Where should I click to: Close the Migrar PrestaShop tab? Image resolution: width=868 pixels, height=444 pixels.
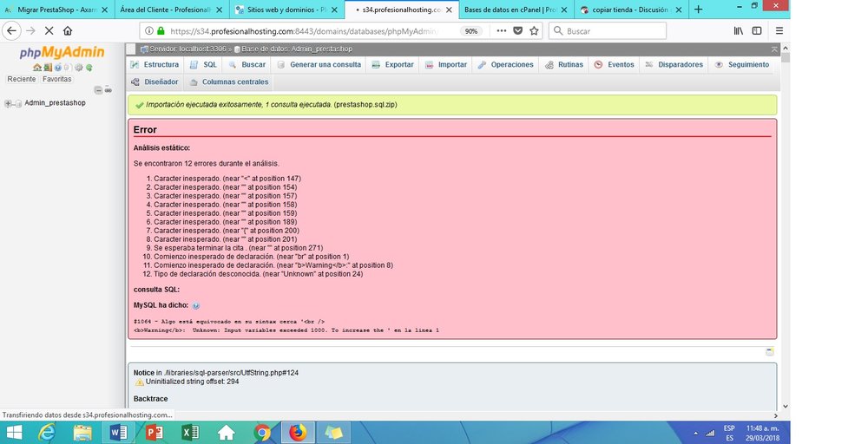105,10
